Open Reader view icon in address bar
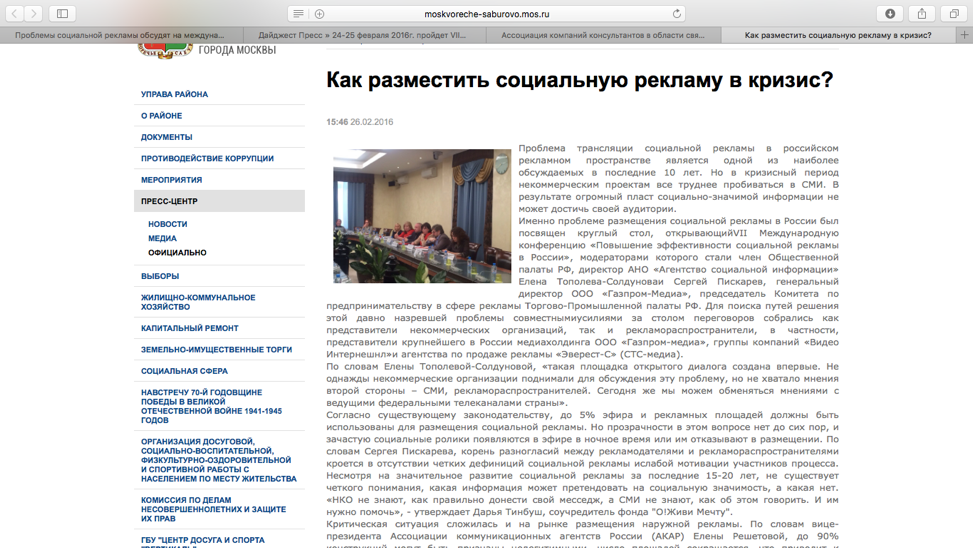Viewport: 973px width, 548px height. 298,14
